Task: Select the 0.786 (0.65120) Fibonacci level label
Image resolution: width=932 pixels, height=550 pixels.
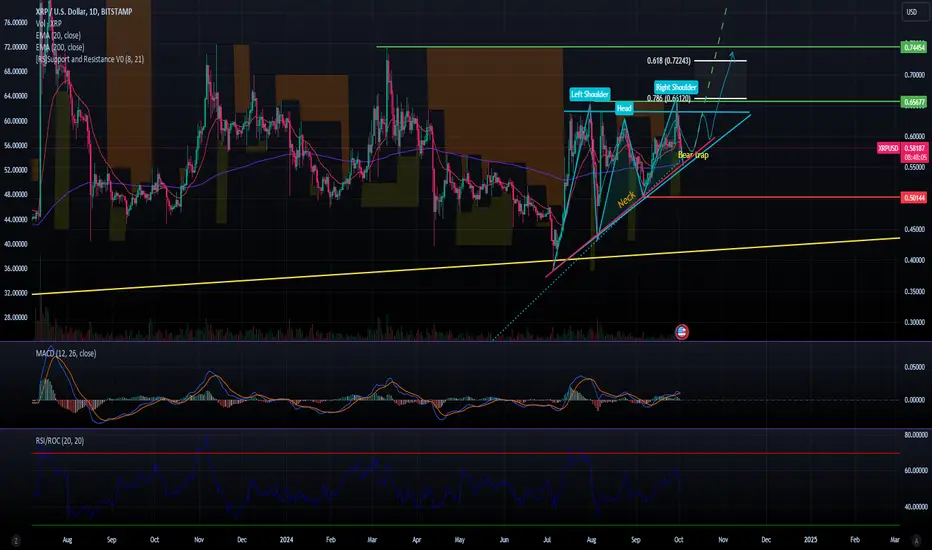Action: pos(669,98)
